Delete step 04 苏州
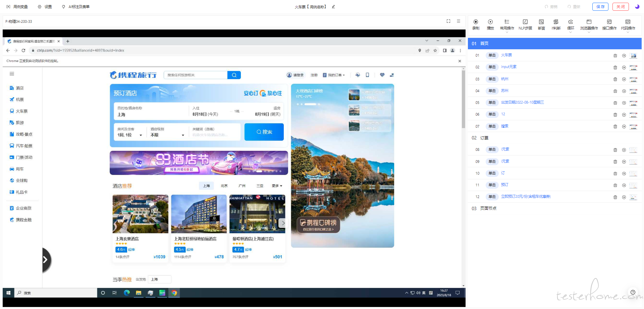The height and width of the screenshot is (309, 644). [x=615, y=91]
